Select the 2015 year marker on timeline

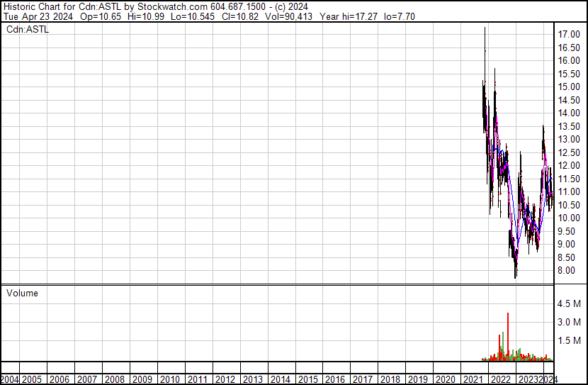(x=307, y=379)
